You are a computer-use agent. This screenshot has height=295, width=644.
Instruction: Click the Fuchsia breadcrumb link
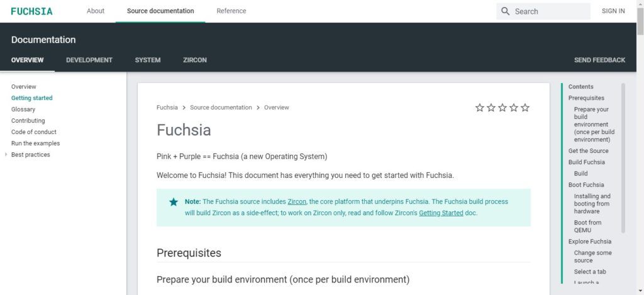tap(167, 107)
